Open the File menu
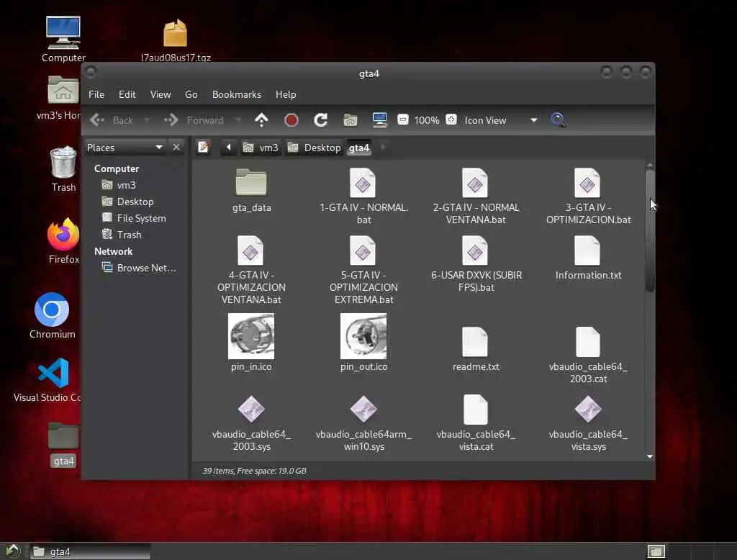Viewport: 737px width, 560px height. click(x=96, y=94)
